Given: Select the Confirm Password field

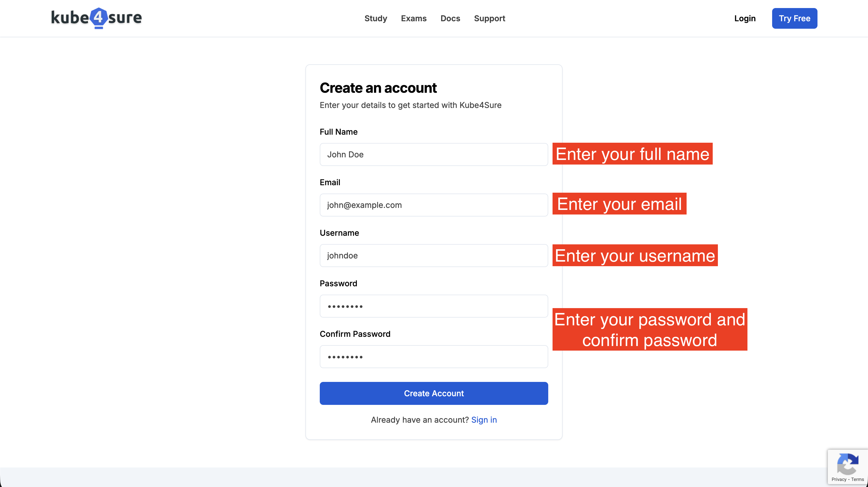Looking at the screenshot, I should (434, 357).
